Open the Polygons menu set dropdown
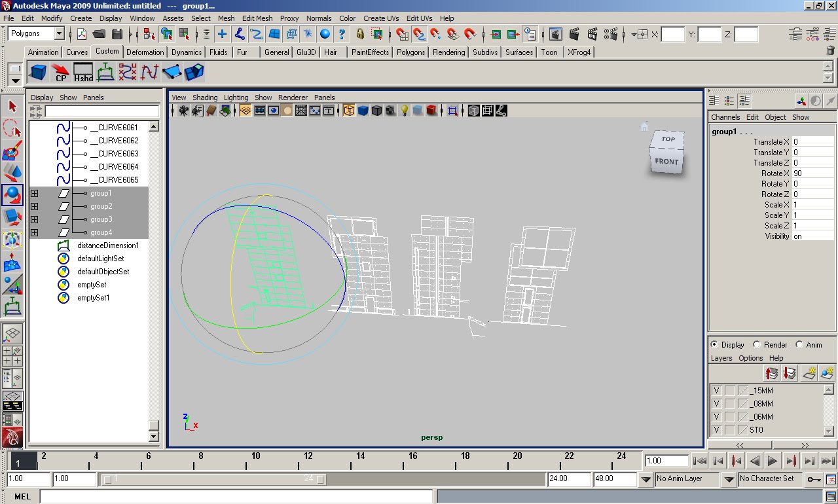This screenshot has width=838, height=504. [x=36, y=33]
